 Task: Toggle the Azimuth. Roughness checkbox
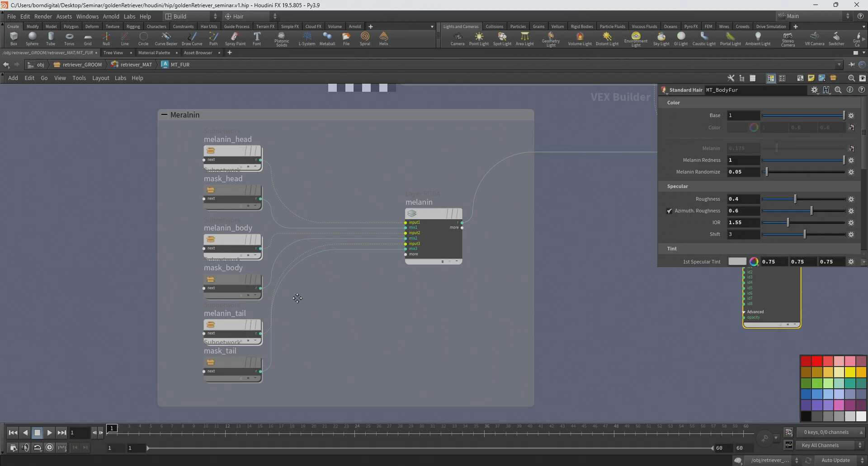tap(670, 211)
